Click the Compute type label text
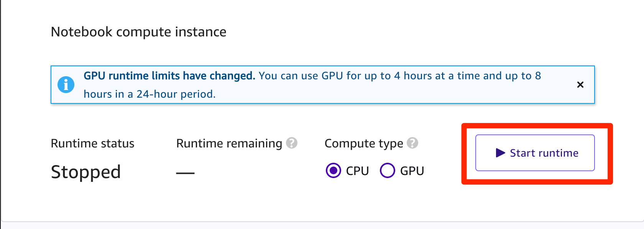 364,144
